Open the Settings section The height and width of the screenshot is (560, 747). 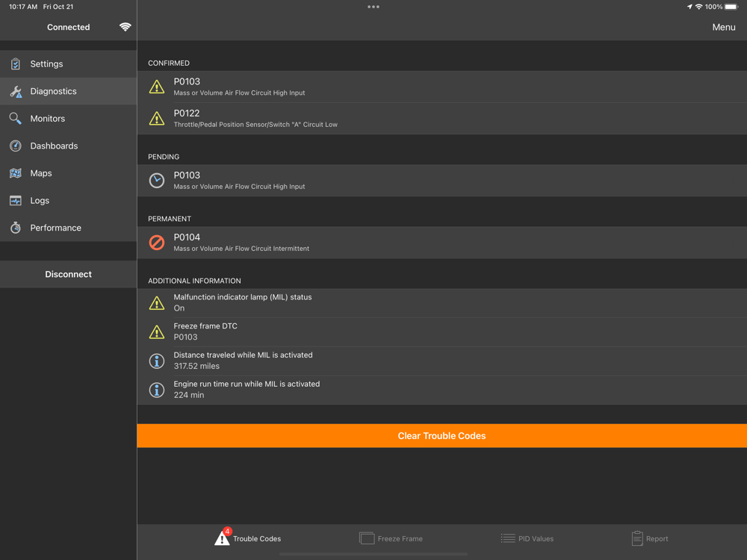(x=69, y=63)
